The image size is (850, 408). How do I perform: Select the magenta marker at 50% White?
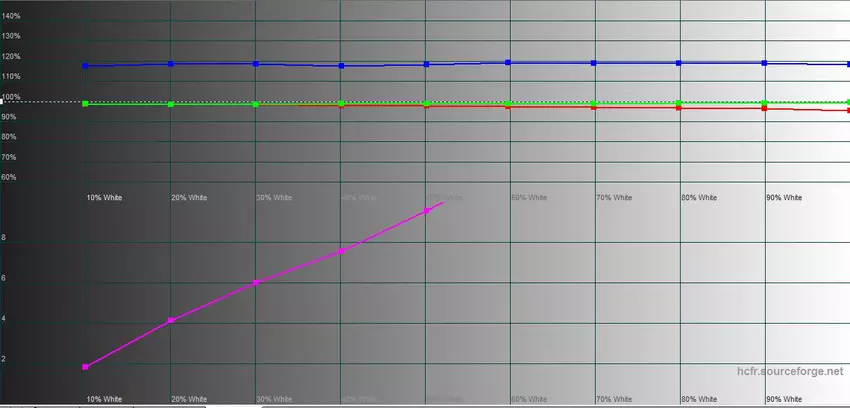coord(428,210)
